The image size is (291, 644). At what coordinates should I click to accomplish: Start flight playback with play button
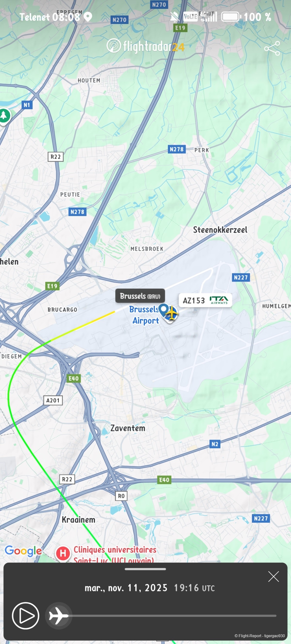(25, 616)
